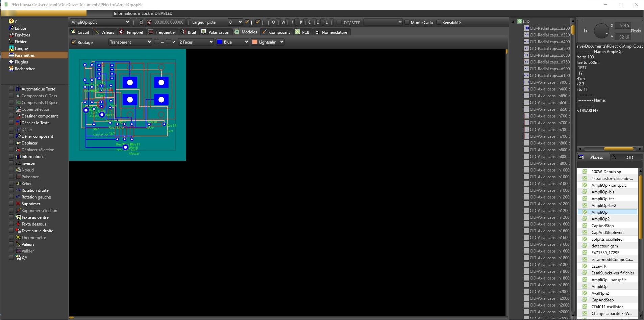Select the Dessiner composant tool

pyautogui.click(x=40, y=116)
